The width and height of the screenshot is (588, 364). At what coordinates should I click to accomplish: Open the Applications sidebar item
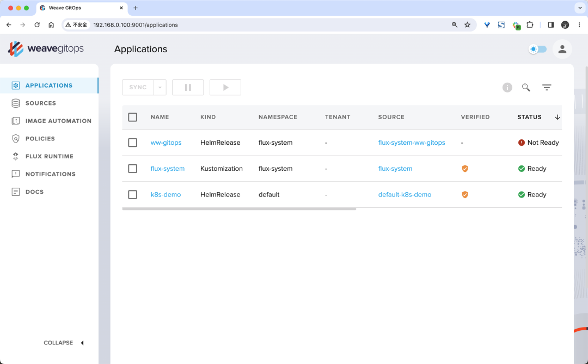tap(49, 85)
